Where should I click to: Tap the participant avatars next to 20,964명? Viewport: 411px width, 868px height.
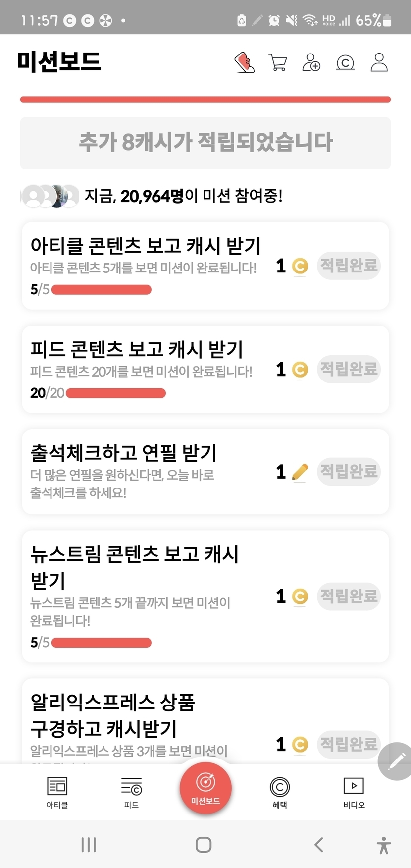50,196
